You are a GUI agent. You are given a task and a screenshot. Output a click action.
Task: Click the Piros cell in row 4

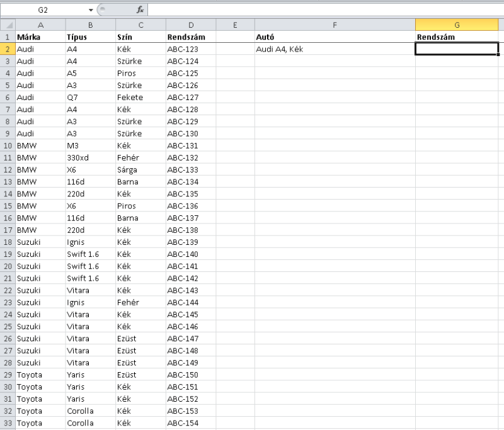[x=140, y=73]
